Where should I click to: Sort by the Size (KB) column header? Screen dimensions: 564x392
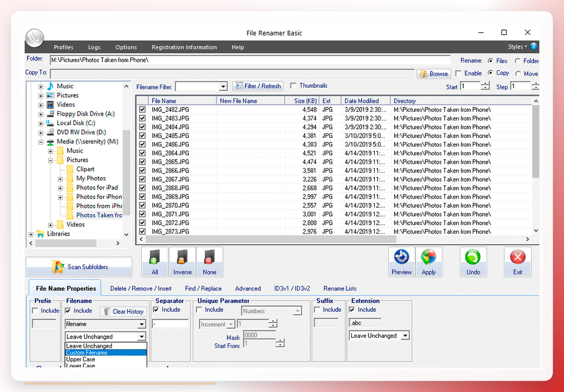(302, 101)
